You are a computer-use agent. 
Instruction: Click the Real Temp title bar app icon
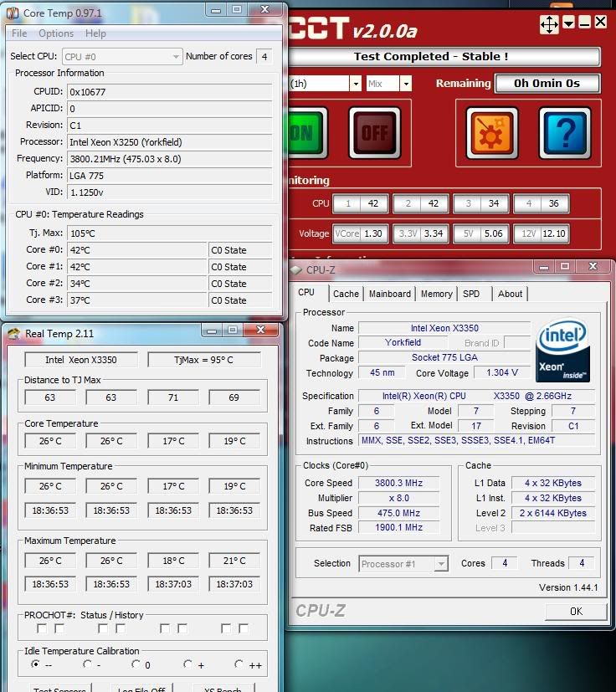14,334
